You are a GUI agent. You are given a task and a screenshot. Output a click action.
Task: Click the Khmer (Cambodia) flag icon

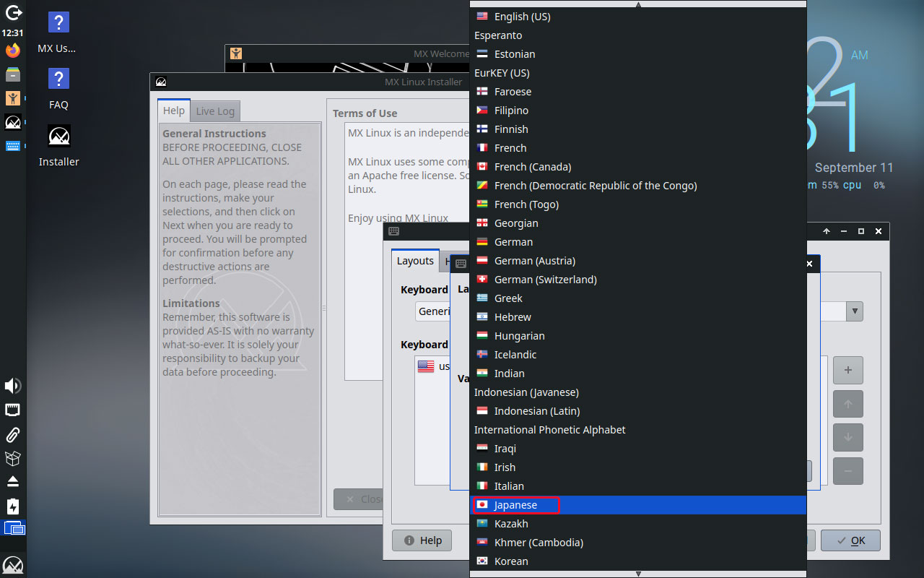click(x=482, y=543)
